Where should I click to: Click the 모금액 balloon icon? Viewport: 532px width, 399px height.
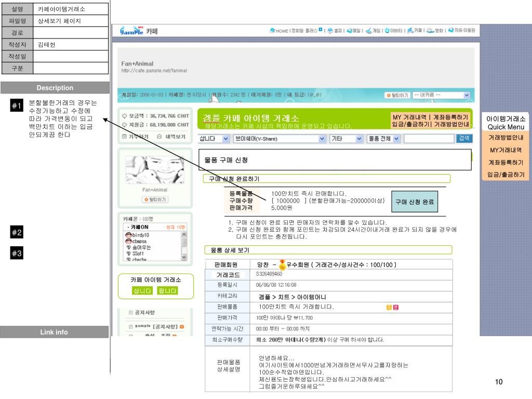pos(124,116)
